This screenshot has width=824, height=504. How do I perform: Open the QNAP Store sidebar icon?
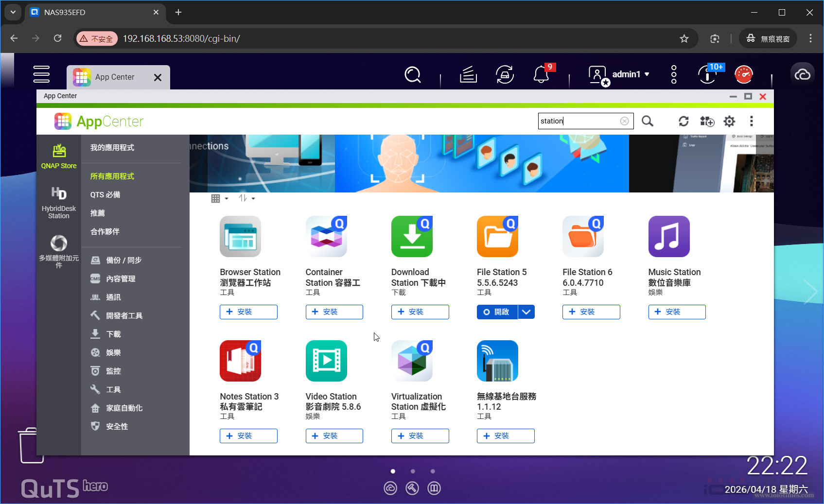coord(59,156)
